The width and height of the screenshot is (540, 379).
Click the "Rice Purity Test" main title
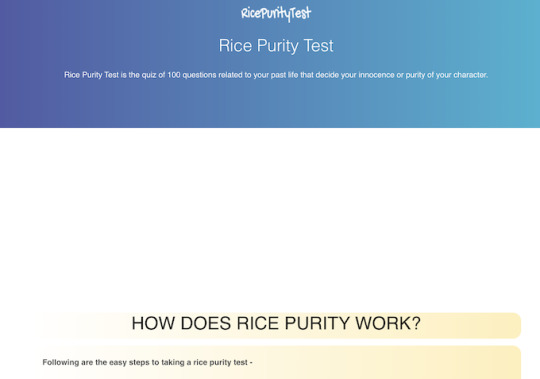(x=276, y=46)
